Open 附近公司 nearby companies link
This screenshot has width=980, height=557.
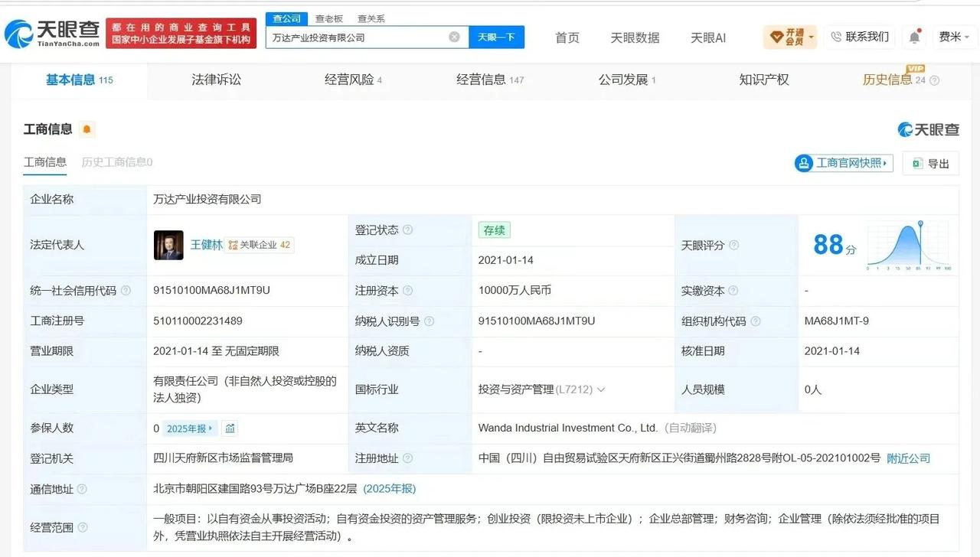pyautogui.click(x=908, y=458)
